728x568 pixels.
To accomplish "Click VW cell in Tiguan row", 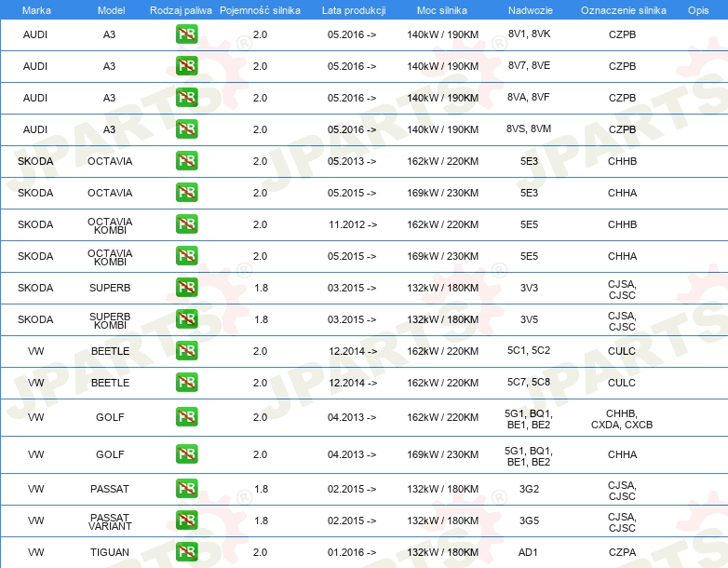I will coord(35,552).
